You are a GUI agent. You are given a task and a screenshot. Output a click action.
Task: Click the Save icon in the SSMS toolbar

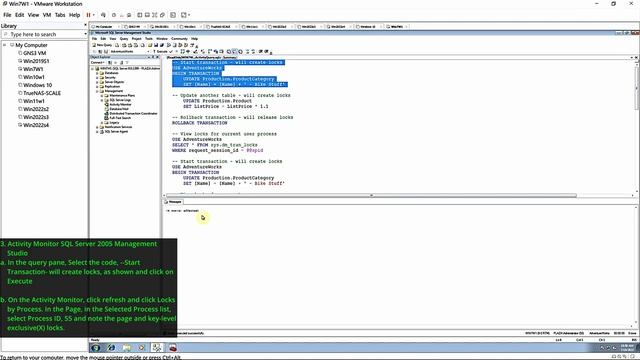pos(156,45)
